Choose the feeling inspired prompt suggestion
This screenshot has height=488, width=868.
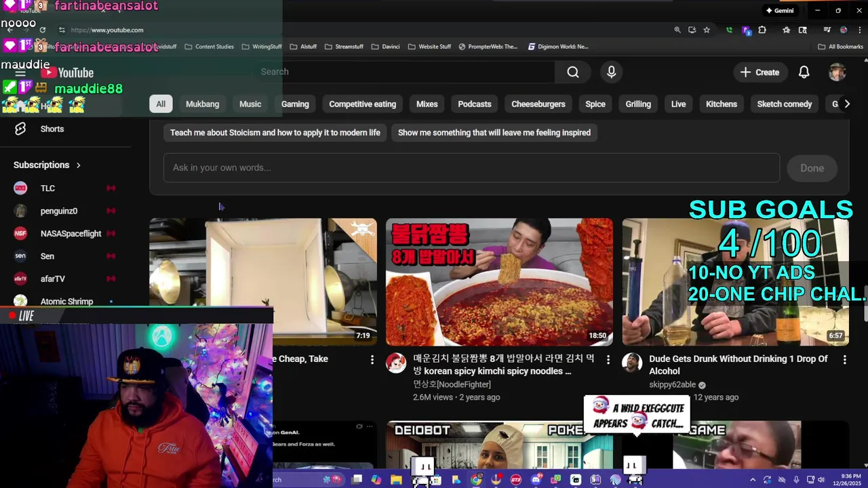click(494, 133)
